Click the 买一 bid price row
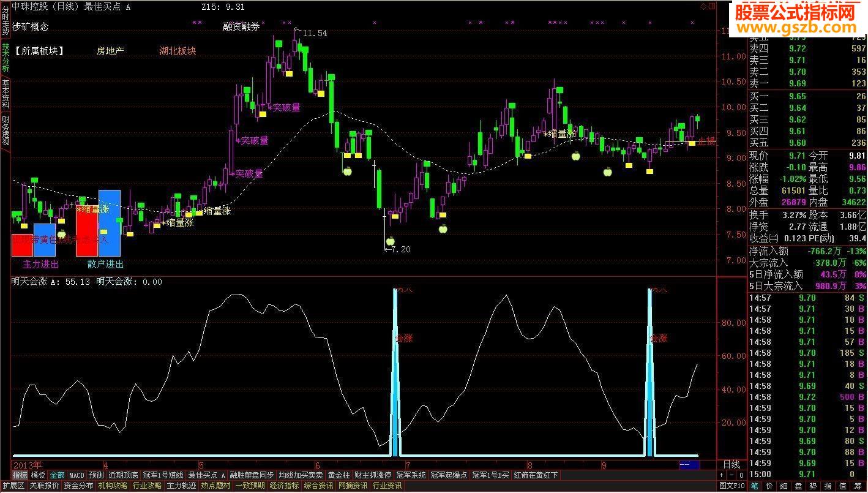868x493 pixels. [x=808, y=96]
